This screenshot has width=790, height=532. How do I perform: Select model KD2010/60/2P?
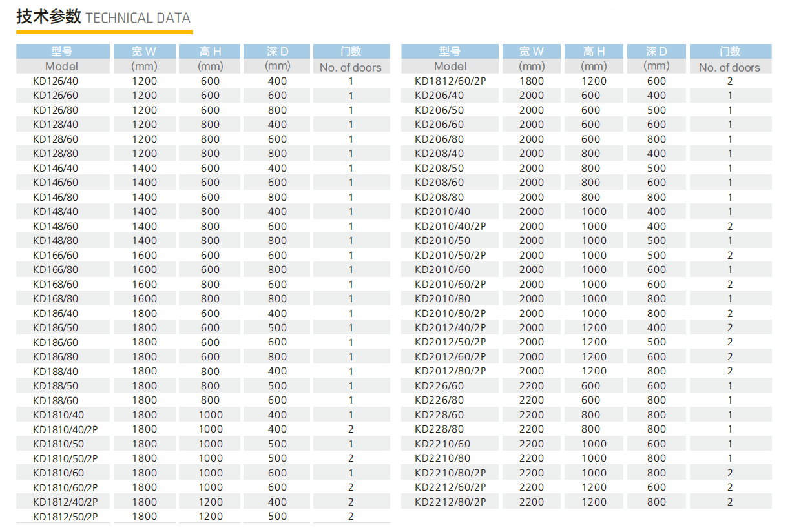[450, 284]
